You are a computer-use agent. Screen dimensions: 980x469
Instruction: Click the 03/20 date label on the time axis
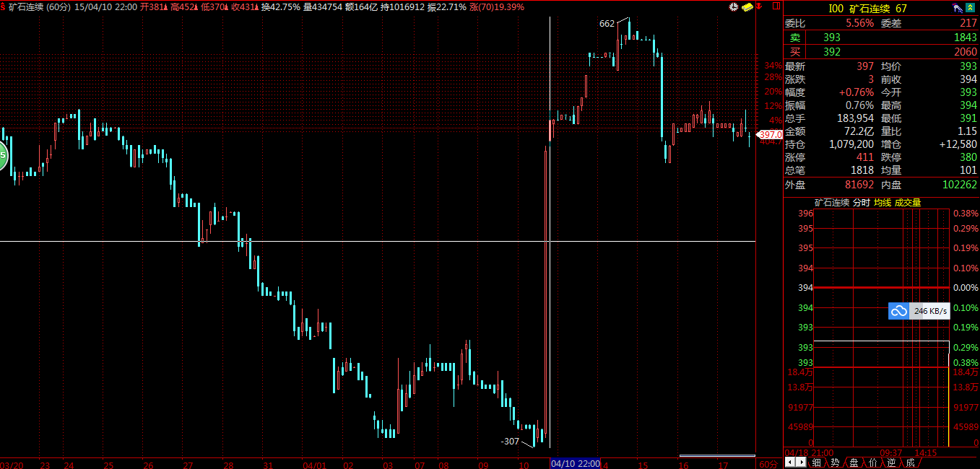pyautogui.click(x=10, y=465)
